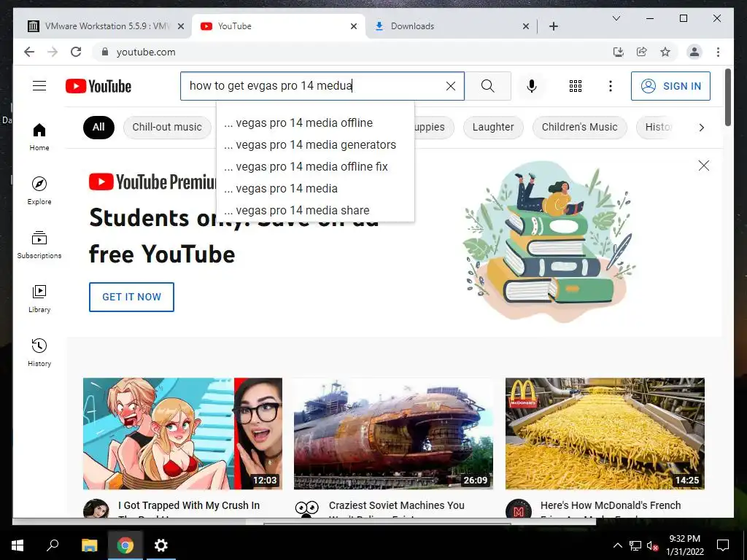Open a new tab with plus button
The image size is (747, 560).
point(553,26)
